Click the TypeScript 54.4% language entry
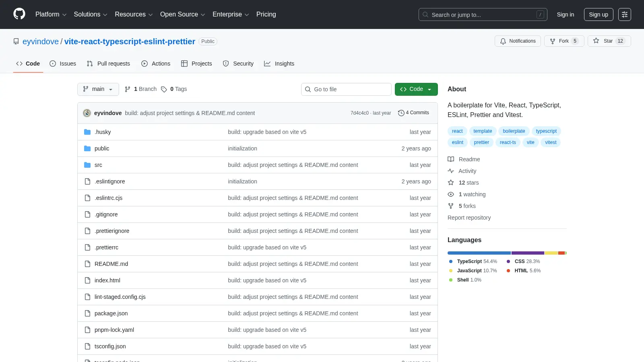This screenshot has height=362, width=644. (x=473, y=261)
